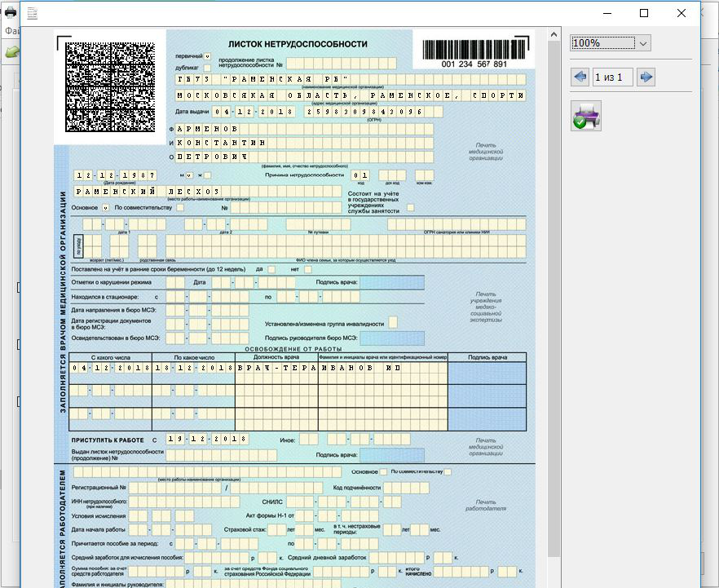The image size is (719, 588).
Task: Click the disability cause code '01'
Action: tap(360, 175)
